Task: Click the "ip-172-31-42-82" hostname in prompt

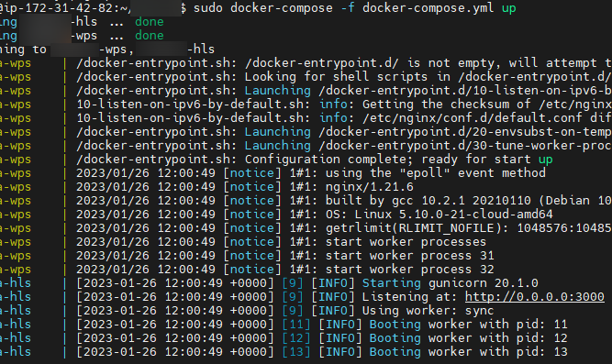Action: point(60,8)
